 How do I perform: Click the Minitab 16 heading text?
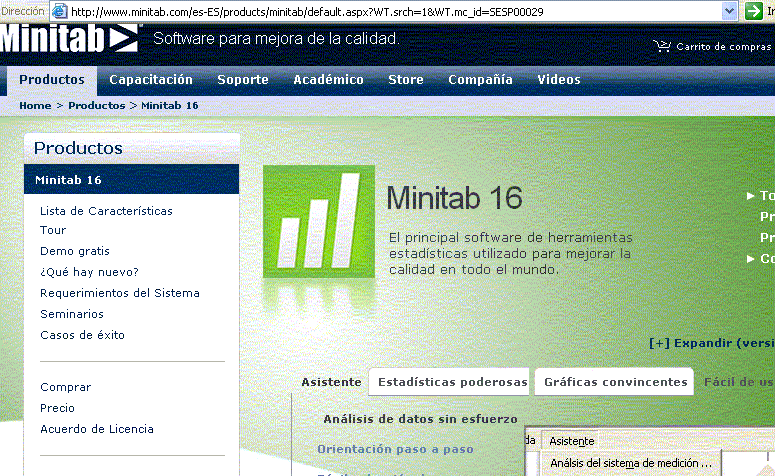click(454, 198)
